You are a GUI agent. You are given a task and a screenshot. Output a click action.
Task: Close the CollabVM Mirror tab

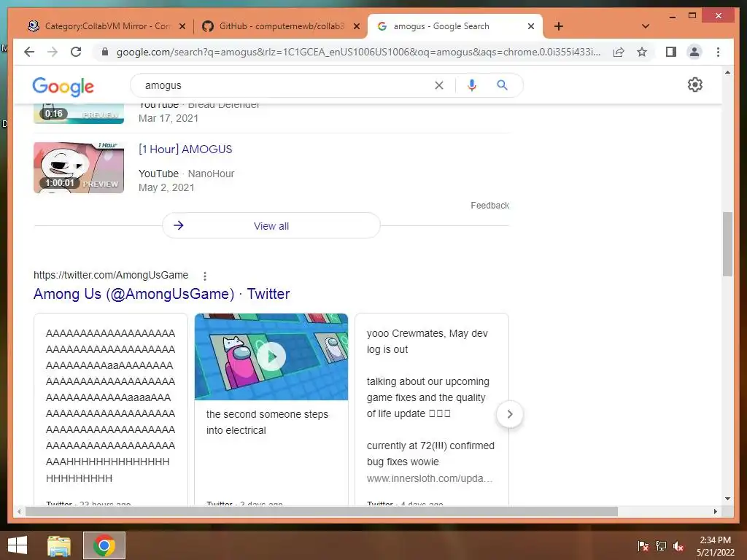coord(182,26)
